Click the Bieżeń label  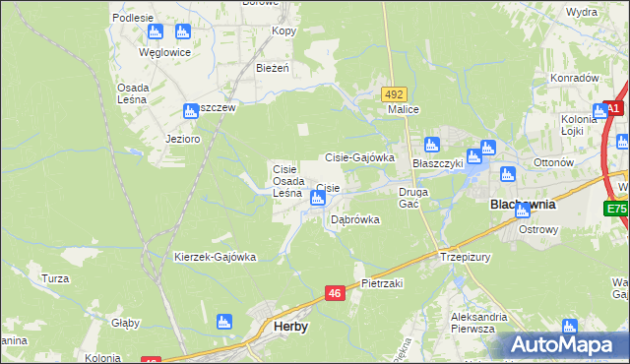(273, 68)
